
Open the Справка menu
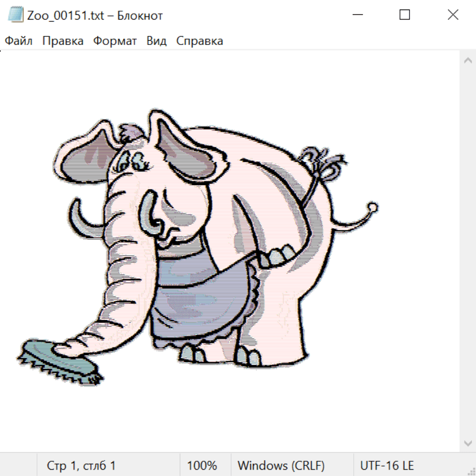pyautogui.click(x=199, y=41)
